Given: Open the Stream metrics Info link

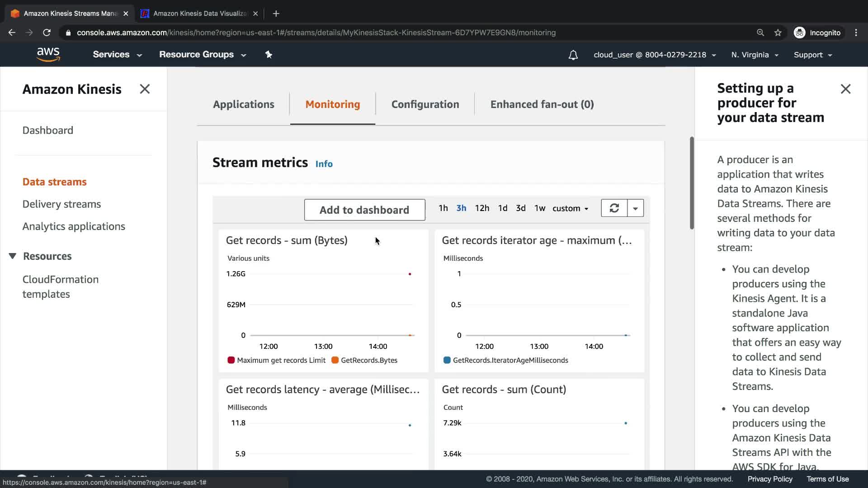Looking at the screenshot, I should coord(324,164).
